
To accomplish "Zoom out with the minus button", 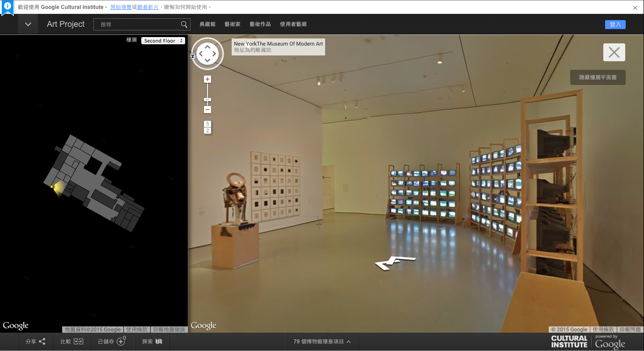I will [x=207, y=110].
